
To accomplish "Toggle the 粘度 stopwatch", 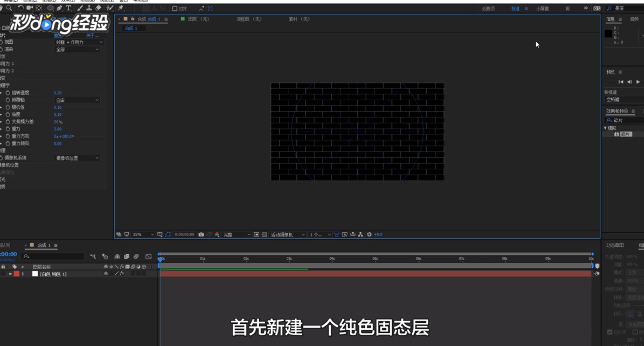I will click(8, 114).
